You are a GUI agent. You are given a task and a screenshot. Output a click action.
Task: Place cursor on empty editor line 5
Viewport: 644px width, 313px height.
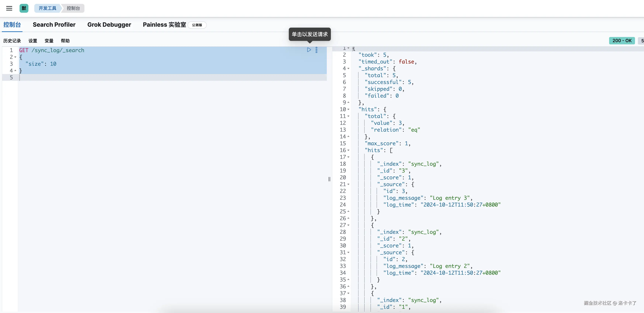pos(100,78)
